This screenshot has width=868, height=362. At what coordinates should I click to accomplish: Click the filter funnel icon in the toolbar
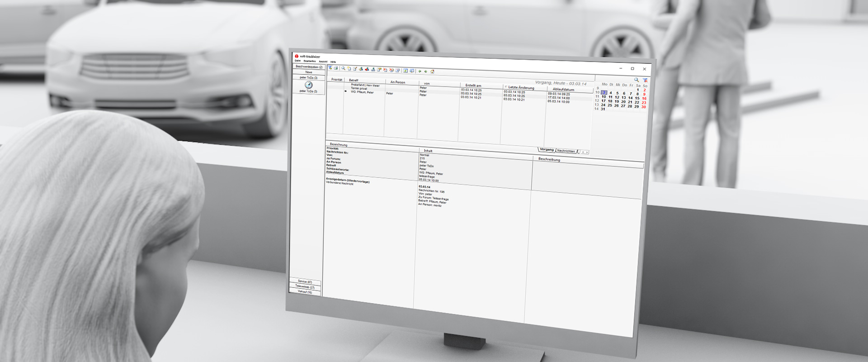point(330,68)
